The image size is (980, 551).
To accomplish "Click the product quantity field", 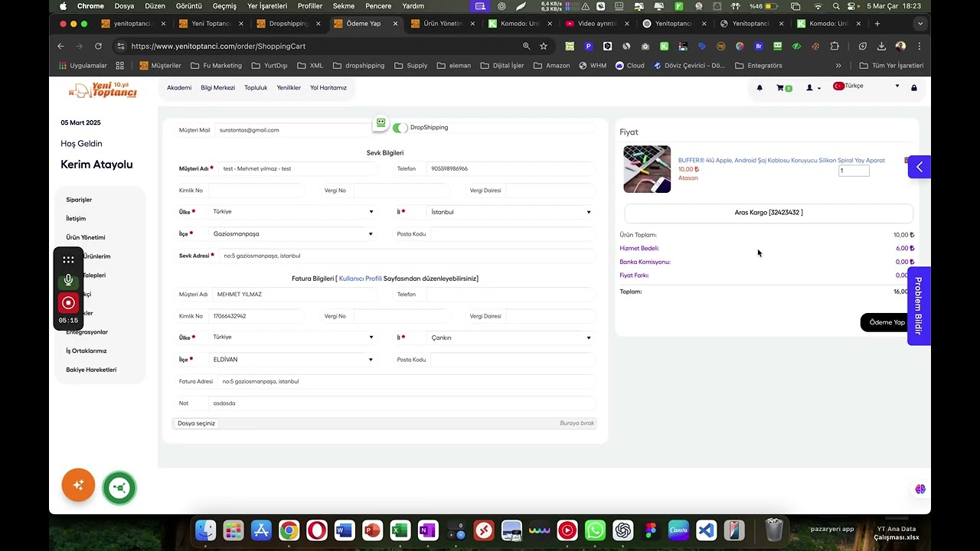I will [854, 171].
